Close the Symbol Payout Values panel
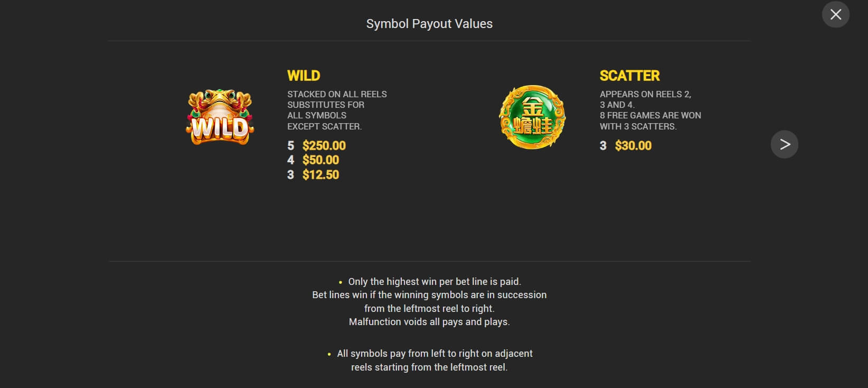Screen dimensions: 868x388 point(835,15)
